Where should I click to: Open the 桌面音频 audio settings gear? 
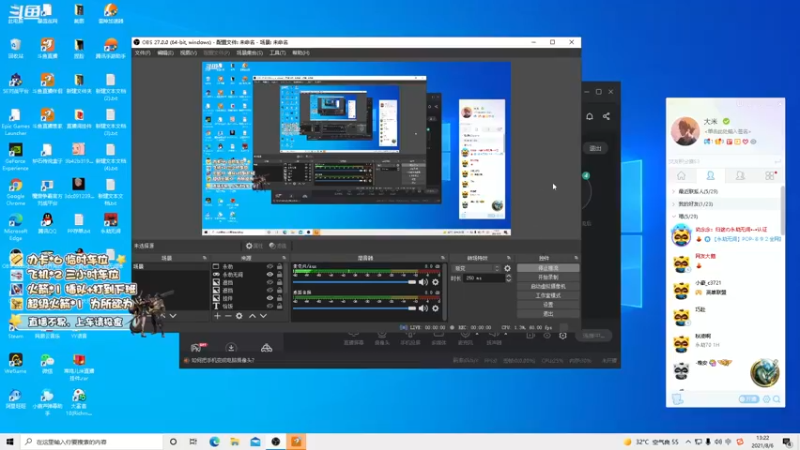(435, 308)
